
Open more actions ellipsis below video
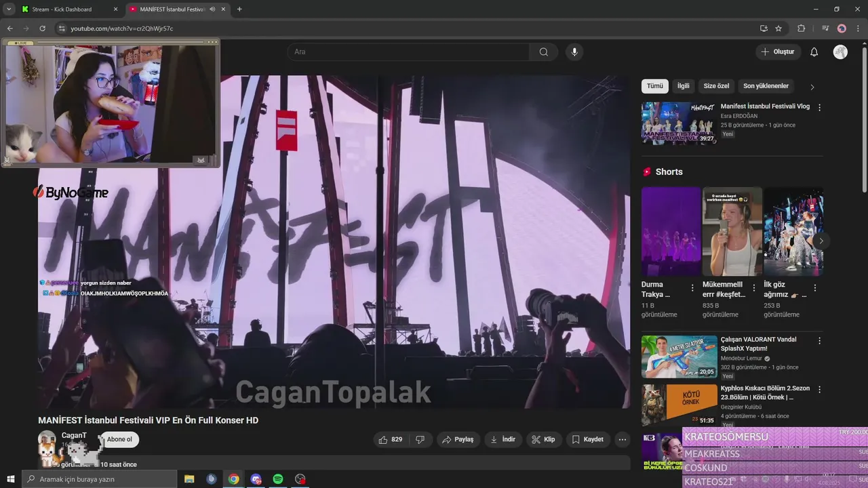point(623,439)
